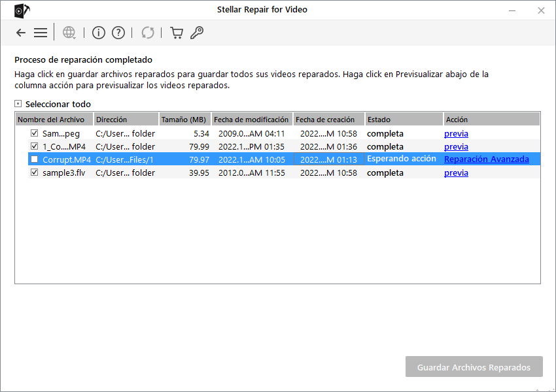Click the 2022....M 01:13 creation date
The image size is (556, 392).
point(329,159)
